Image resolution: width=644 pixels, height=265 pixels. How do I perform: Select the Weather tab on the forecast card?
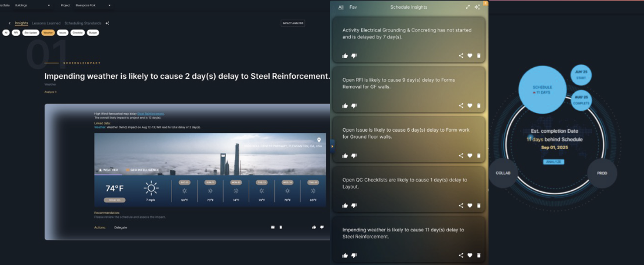[108, 170]
